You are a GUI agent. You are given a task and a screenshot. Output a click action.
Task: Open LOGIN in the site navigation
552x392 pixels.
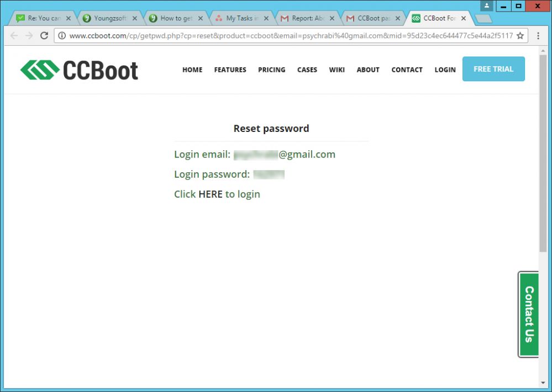(445, 70)
